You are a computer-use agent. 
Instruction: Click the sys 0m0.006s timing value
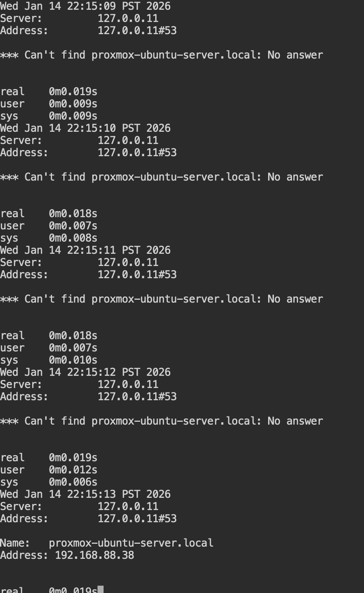click(x=73, y=482)
